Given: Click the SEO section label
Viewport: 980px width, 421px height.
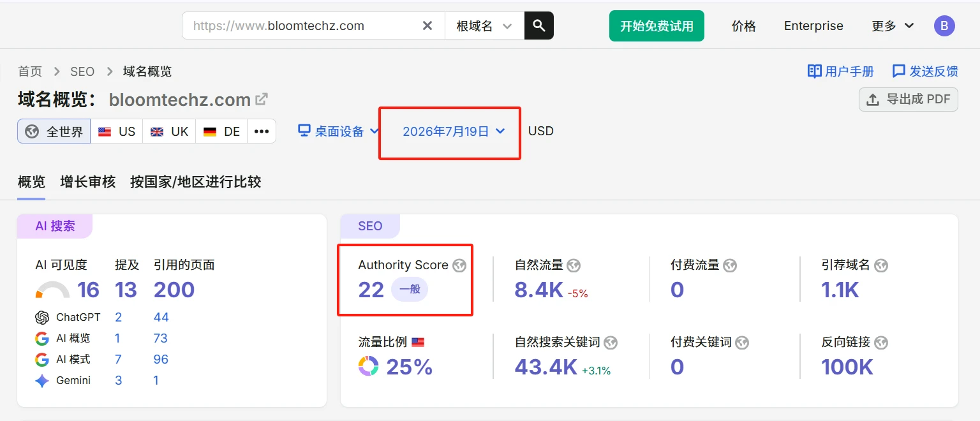Looking at the screenshot, I should [370, 226].
